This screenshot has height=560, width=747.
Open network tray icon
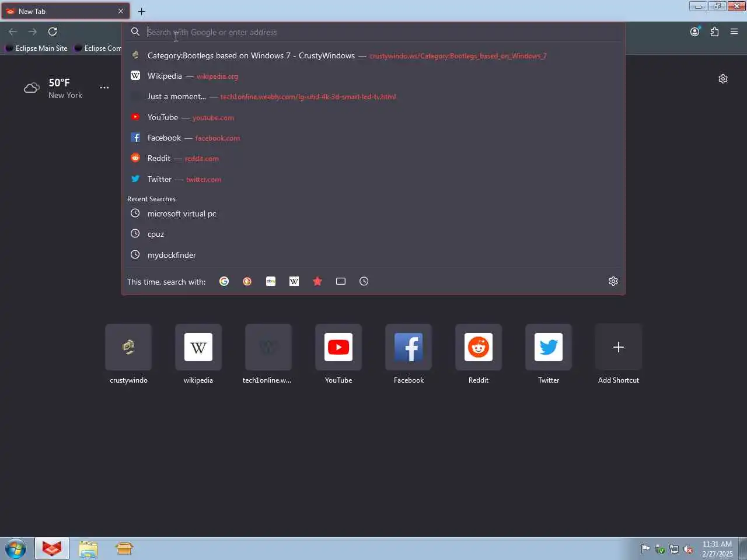tap(674, 549)
